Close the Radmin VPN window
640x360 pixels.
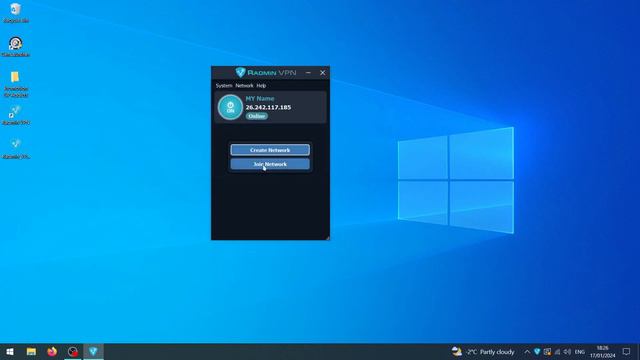322,73
